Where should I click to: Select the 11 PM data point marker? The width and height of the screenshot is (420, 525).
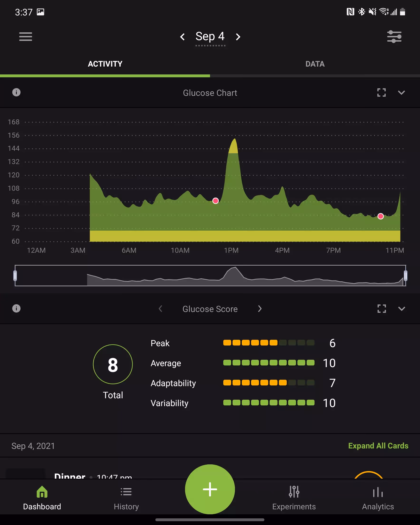click(381, 216)
